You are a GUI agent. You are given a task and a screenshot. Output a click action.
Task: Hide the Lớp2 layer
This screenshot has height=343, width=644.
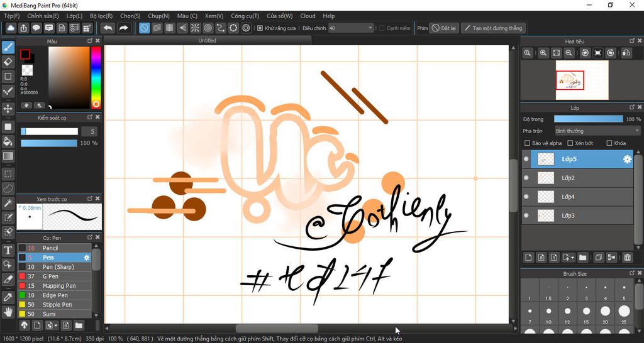[526, 178]
